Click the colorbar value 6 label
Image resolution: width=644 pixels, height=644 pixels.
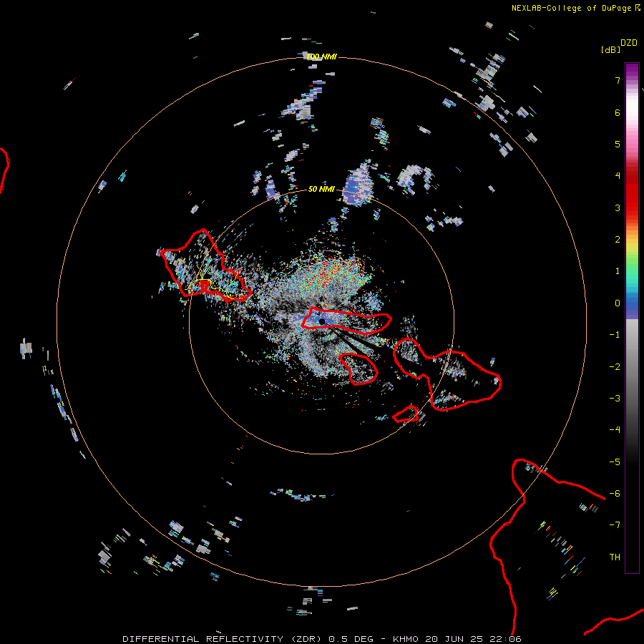point(618,112)
